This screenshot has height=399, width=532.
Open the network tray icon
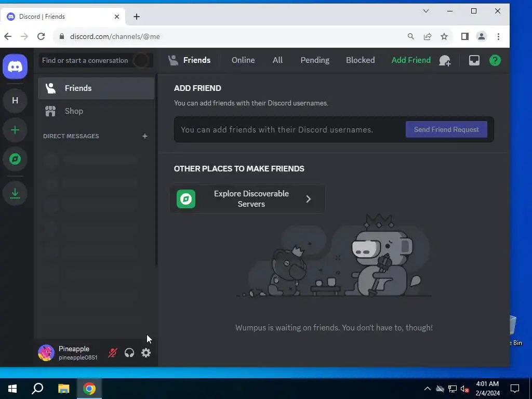453,389
